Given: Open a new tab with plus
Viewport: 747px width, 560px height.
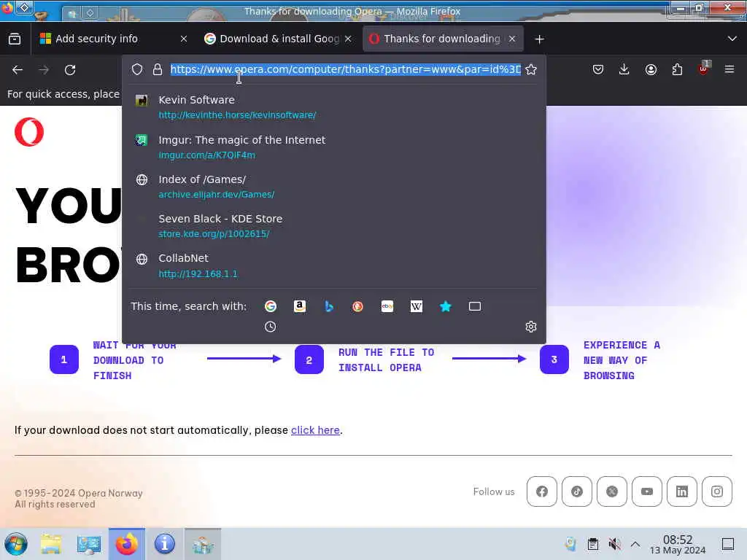Looking at the screenshot, I should (539, 39).
